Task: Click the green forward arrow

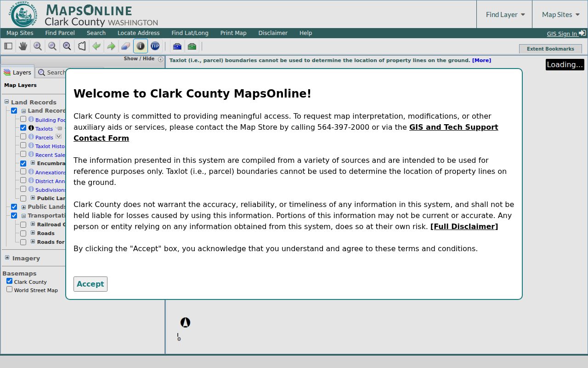Action: click(111, 46)
